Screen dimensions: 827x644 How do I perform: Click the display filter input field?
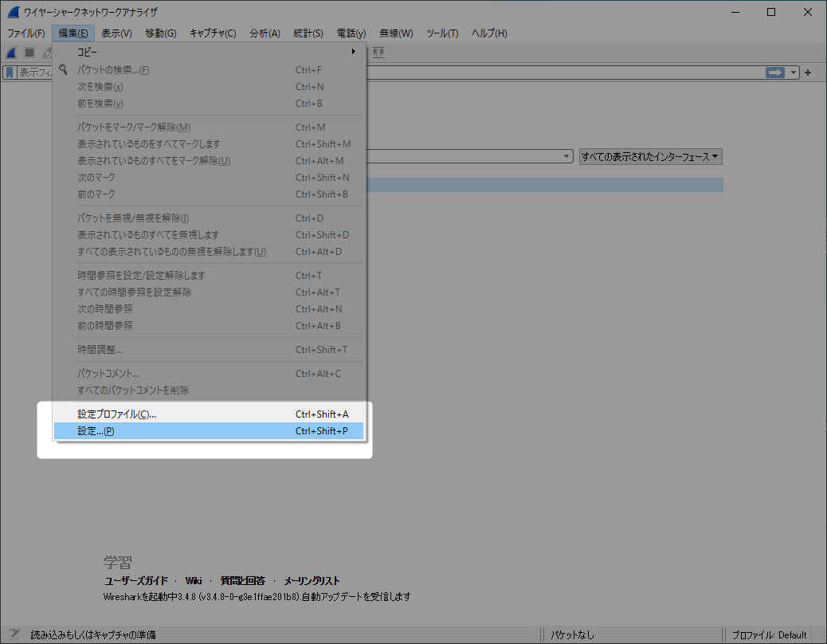coord(564,73)
